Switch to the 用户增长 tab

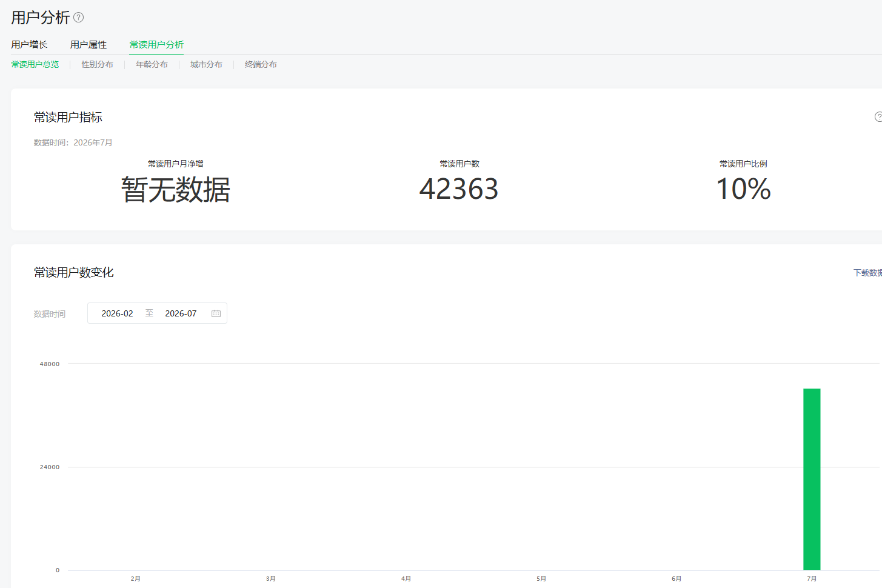tap(29, 44)
